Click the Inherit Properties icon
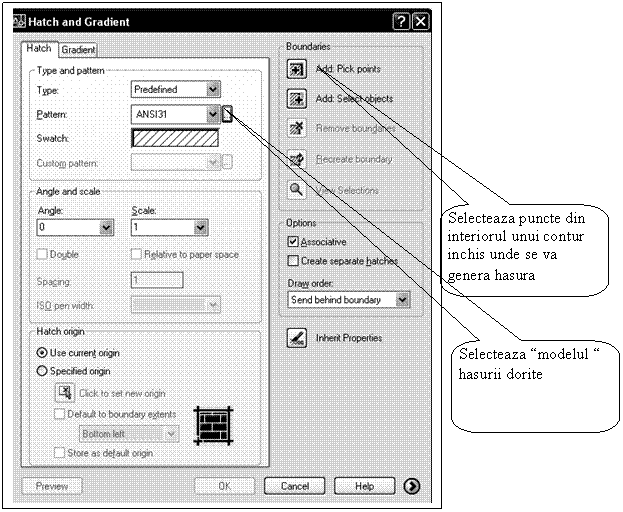Viewport: 623px width, 512px height. [296, 338]
